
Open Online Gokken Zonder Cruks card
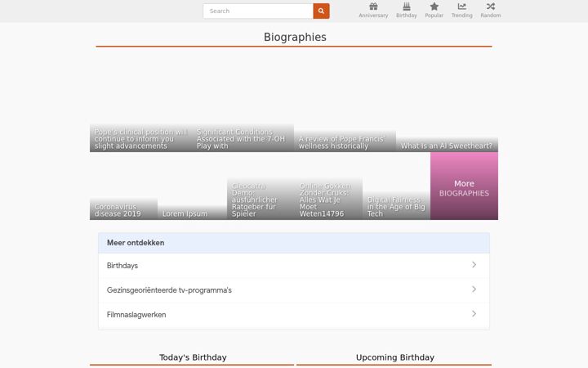[x=328, y=186]
